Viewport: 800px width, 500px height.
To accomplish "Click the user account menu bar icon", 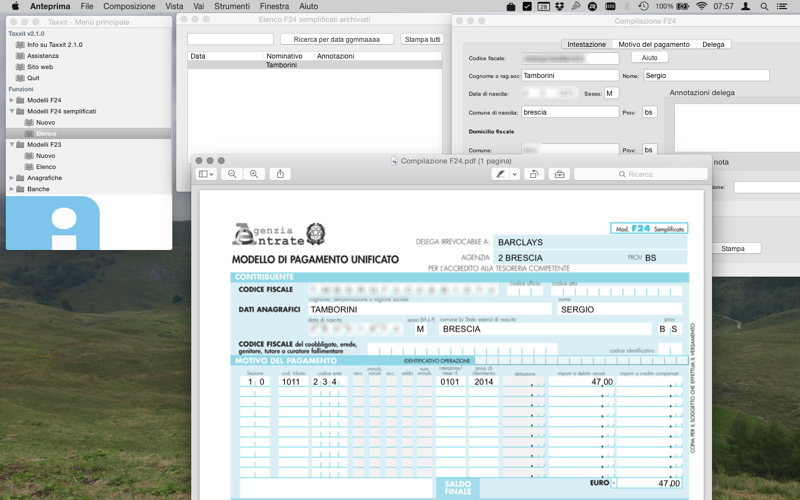I will tap(745, 6).
